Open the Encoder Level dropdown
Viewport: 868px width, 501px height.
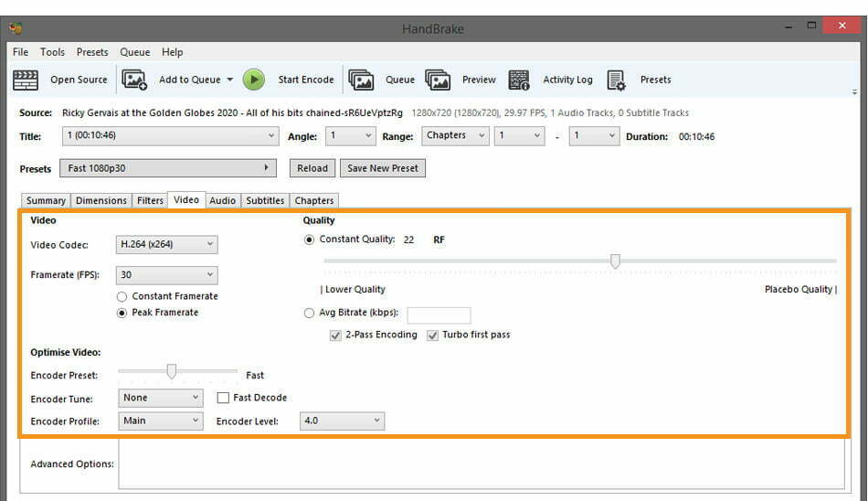[x=342, y=421]
